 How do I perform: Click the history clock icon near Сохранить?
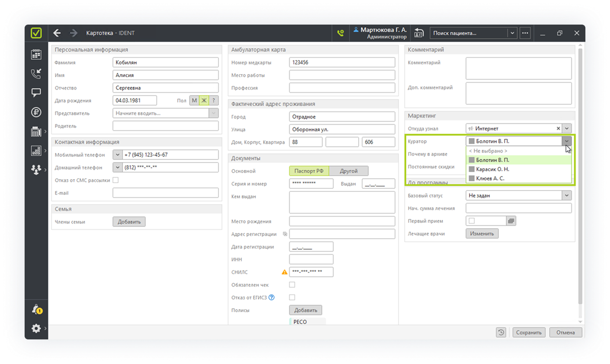501,332
